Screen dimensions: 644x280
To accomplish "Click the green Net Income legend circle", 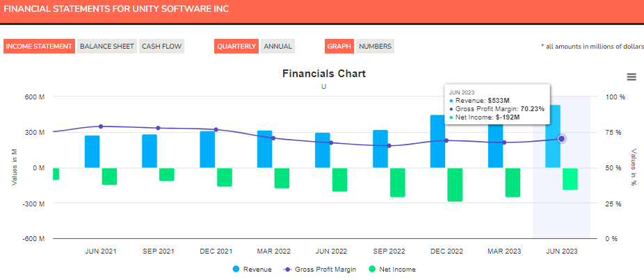I will 372,269.
